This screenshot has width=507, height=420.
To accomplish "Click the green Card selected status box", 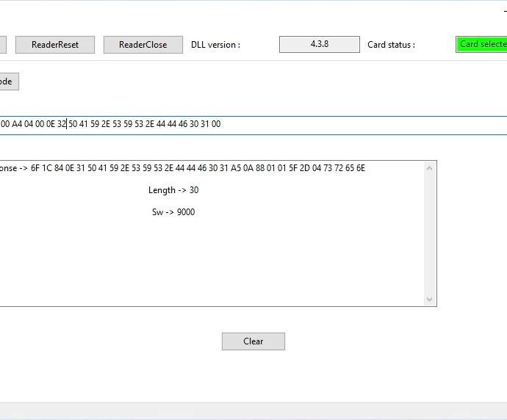I will [x=481, y=44].
